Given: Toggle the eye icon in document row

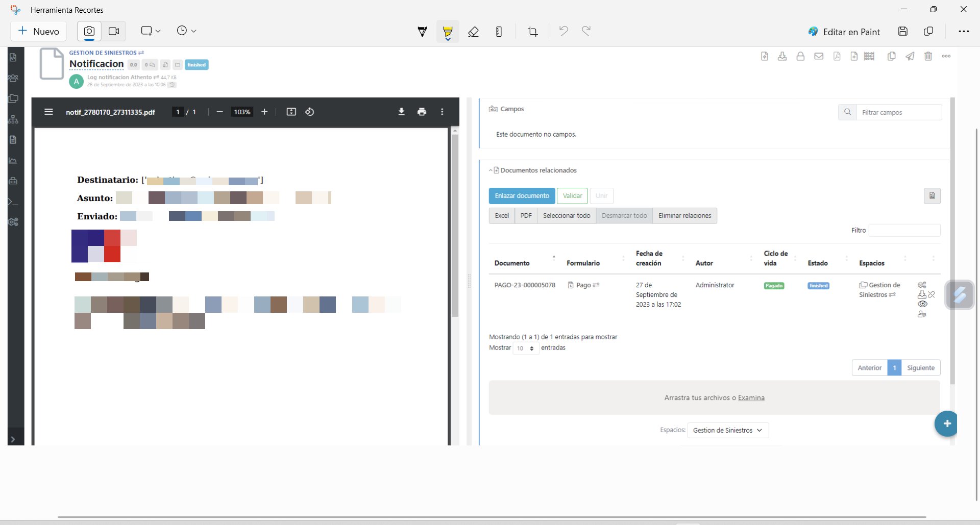Looking at the screenshot, I should tap(922, 304).
